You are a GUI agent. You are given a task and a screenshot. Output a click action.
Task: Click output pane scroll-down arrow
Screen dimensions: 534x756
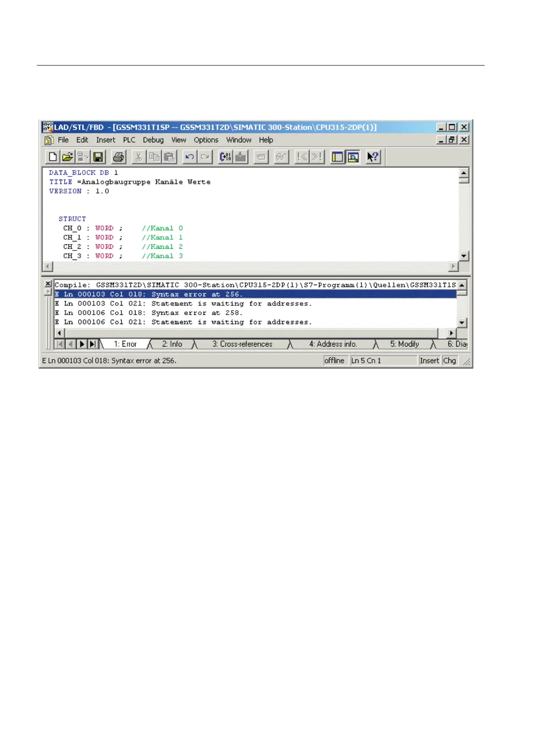coord(462,323)
